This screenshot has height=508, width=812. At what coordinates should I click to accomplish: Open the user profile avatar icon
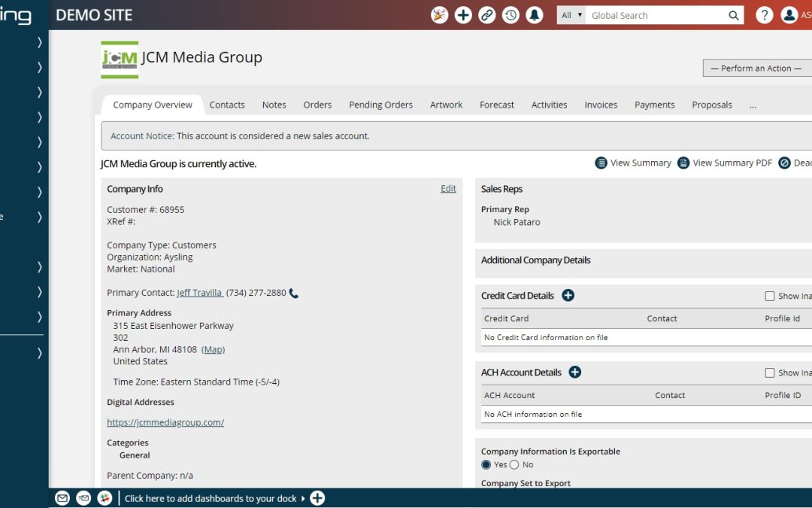pyautogui.click(x=789, y=15)
